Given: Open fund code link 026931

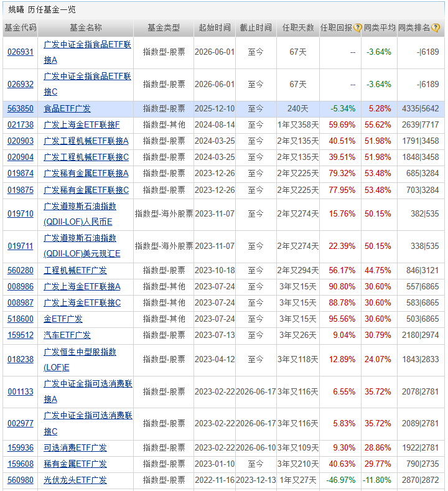Looking at the screenshot, I should [x=21, y=52].
